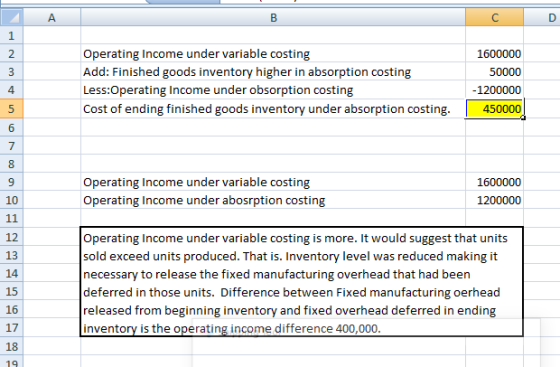The width and height of the screenshot is (560, 367).
Task: Click row 2 'Operating Income under variable costing' cell
Action: click(273, 54)
